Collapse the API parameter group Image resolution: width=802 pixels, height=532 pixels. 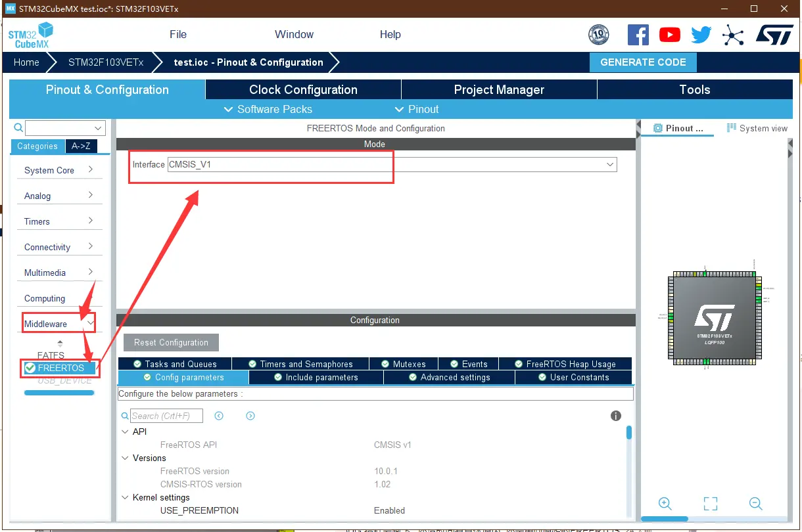(x=126, y=432)
